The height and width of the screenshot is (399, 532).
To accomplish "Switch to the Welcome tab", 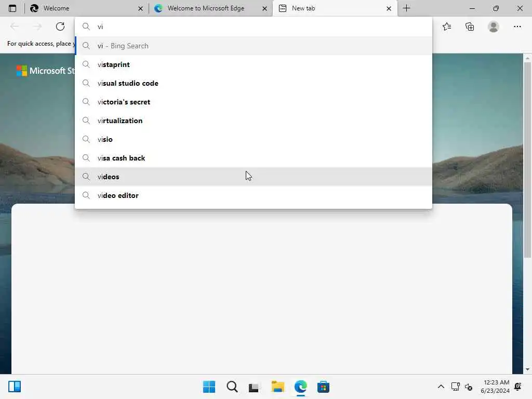I will 86,8.
